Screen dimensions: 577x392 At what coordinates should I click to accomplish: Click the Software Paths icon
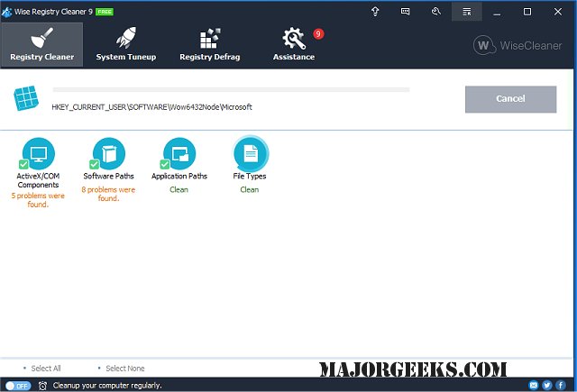click(109, 153)
